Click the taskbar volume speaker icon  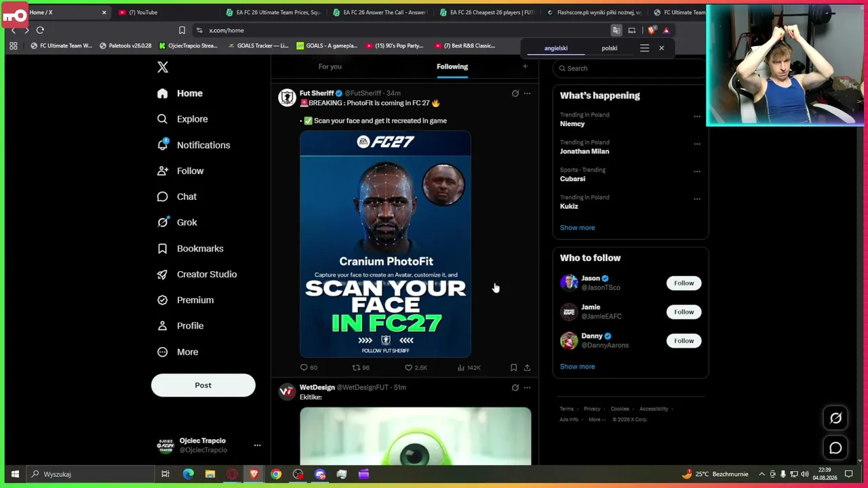coord(805,474)
